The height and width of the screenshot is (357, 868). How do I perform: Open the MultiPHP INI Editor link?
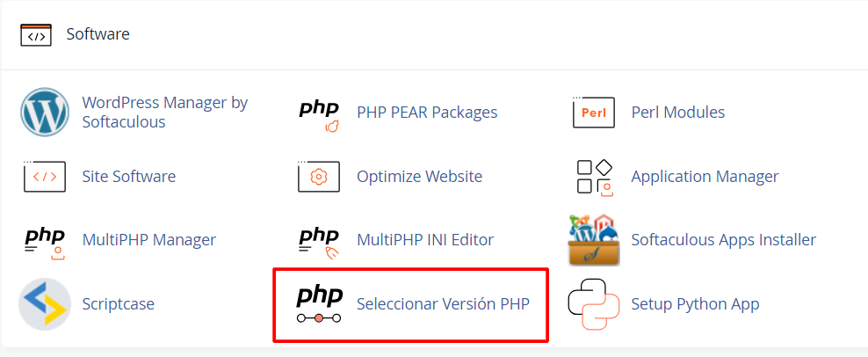pyautogui.click(x=425, y=241)
